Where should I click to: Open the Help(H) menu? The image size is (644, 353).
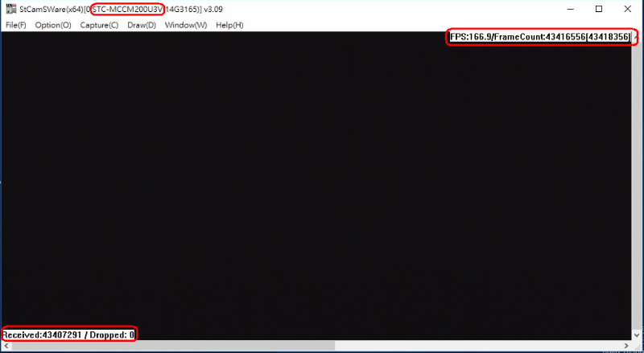(229, 25)
